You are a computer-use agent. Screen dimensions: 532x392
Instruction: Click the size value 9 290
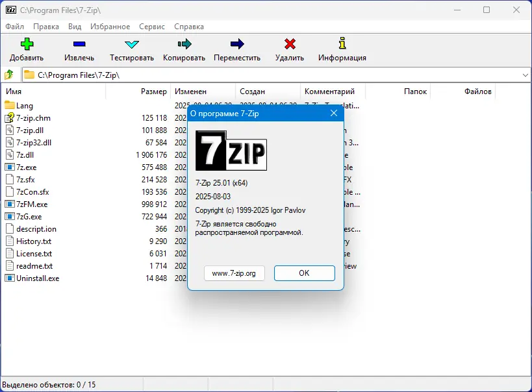coord(158,241)
